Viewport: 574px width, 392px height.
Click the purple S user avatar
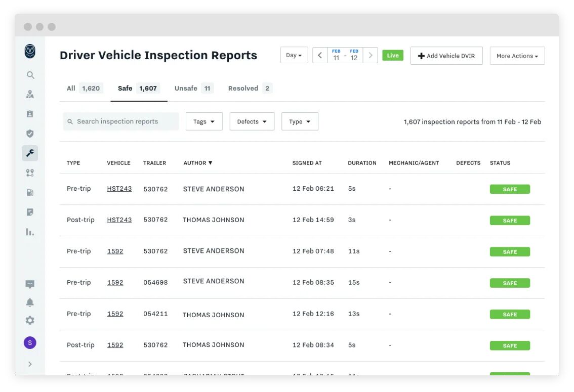pos(30,342)
